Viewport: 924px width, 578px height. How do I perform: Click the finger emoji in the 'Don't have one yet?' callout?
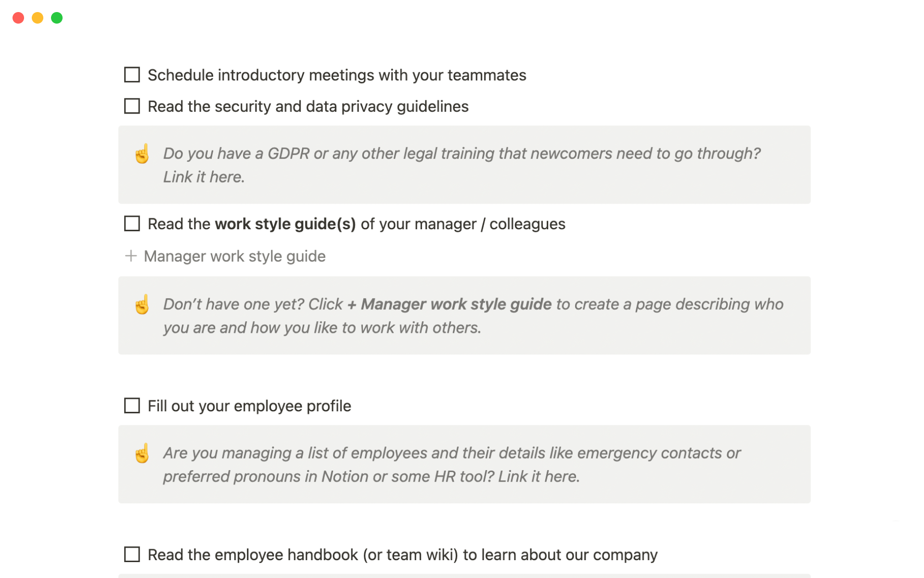point(142,305)
